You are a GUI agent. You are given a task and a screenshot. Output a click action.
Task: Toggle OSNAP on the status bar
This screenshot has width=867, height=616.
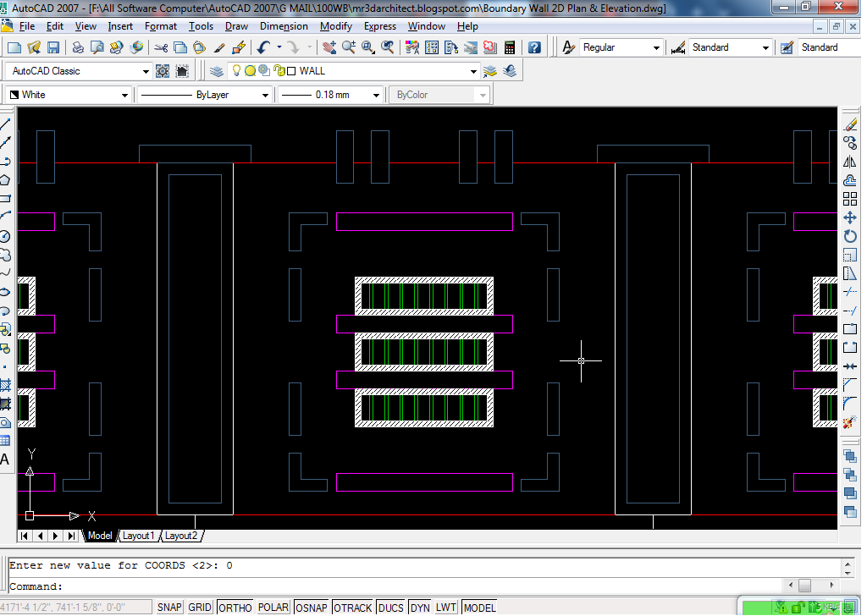click(311, 607)
